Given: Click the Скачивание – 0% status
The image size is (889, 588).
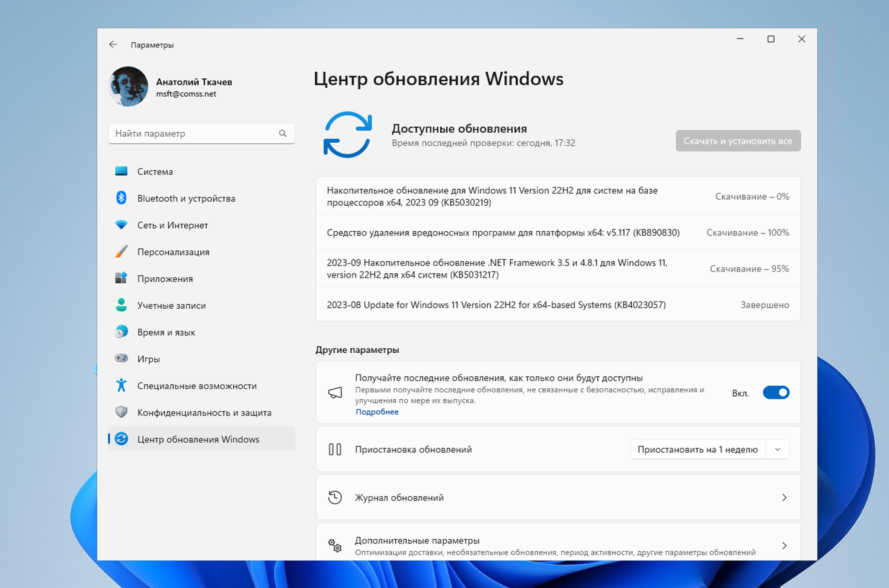Looking at the screenshot, I should 752,196.
